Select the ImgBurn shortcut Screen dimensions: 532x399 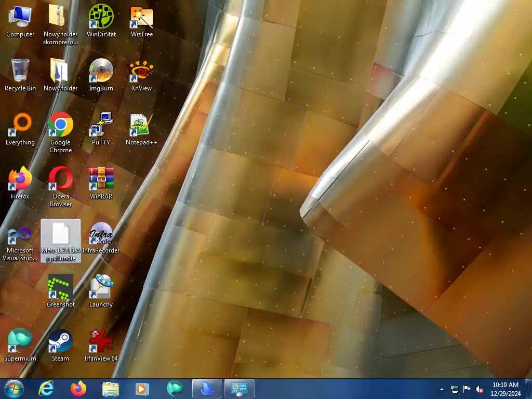[101, 75]
